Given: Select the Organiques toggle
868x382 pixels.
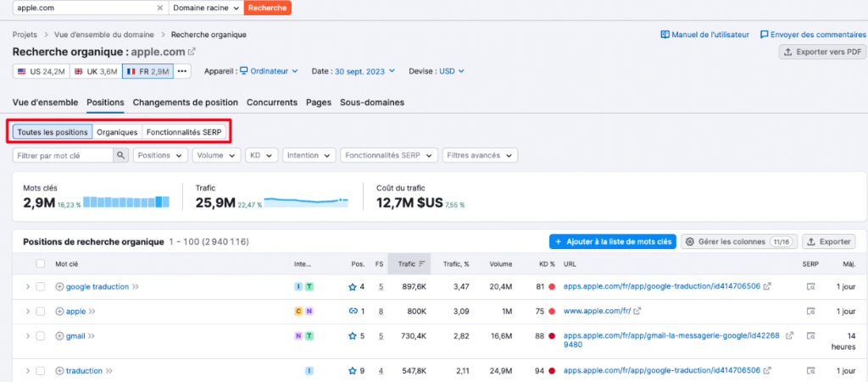Looking at the screenshot, I should (x=117, y=132).
